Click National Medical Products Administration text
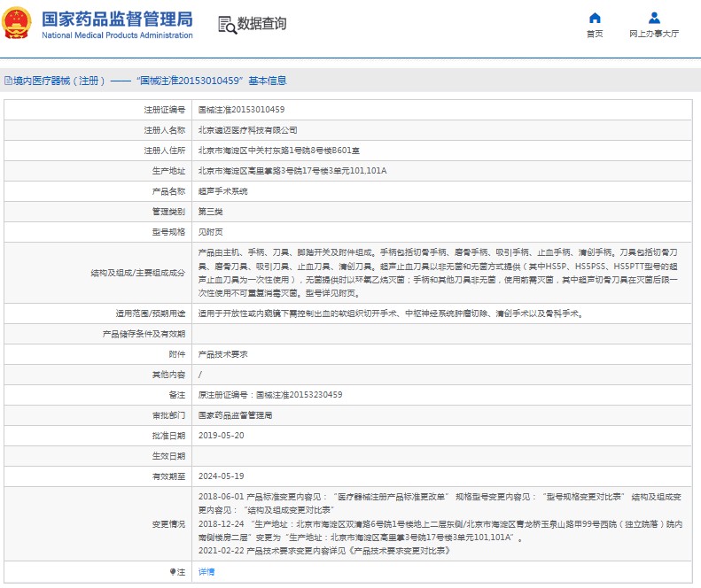701x588 pixels. coord(117,35)
